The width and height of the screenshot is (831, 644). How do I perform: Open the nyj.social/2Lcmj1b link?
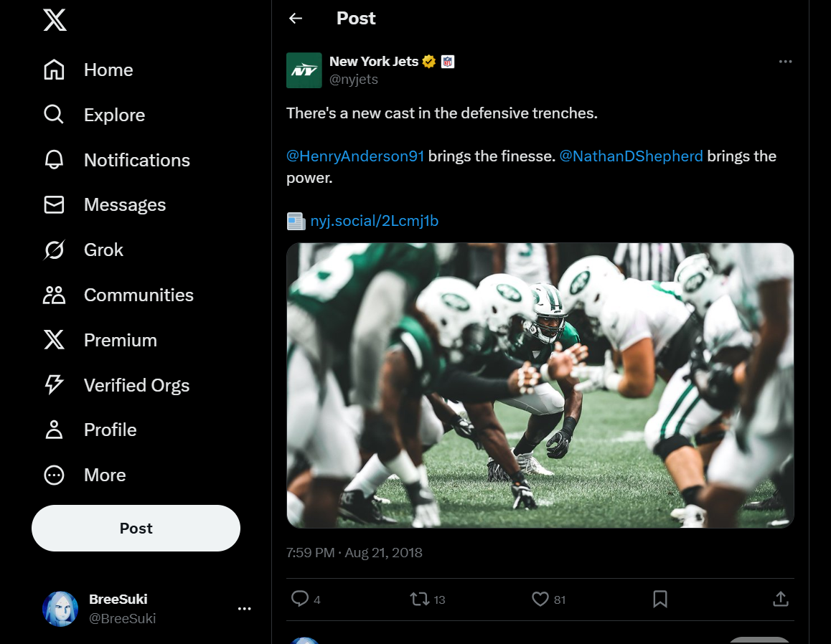(374, 221)
